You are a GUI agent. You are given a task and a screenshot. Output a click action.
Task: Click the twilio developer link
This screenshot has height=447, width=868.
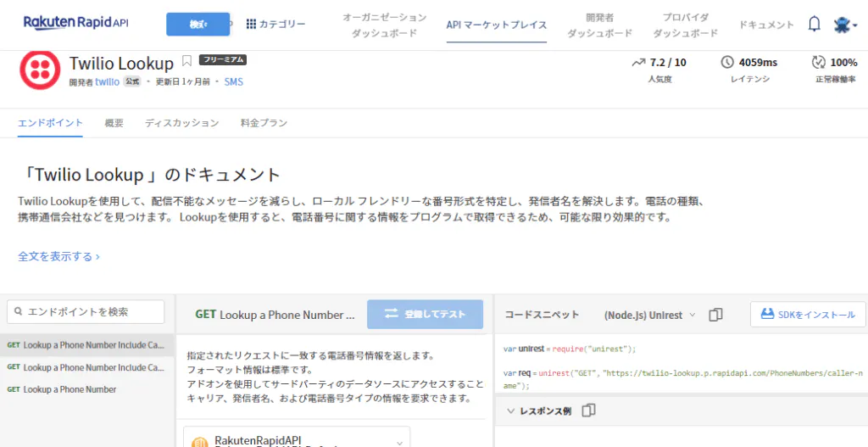coord(108,81)
